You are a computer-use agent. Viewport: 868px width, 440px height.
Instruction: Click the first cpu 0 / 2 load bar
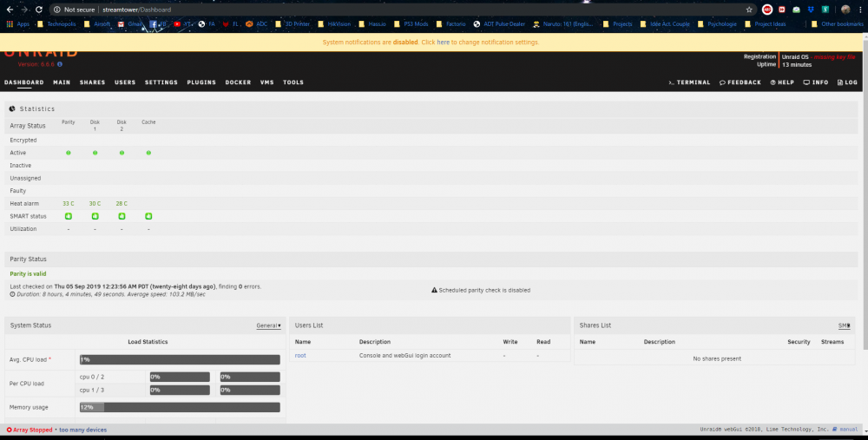pos(180,377)
